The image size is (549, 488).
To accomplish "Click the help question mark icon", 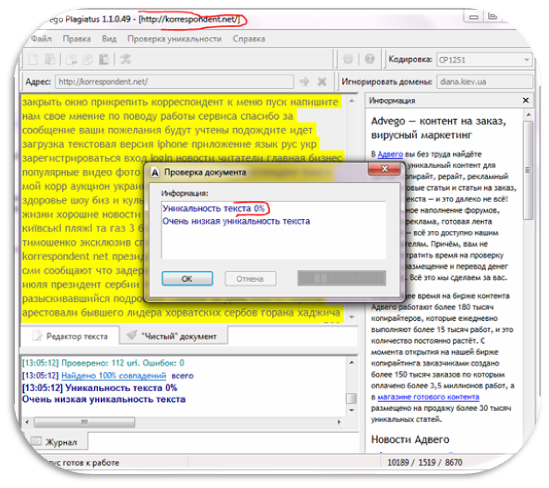I will pos(369,59).
